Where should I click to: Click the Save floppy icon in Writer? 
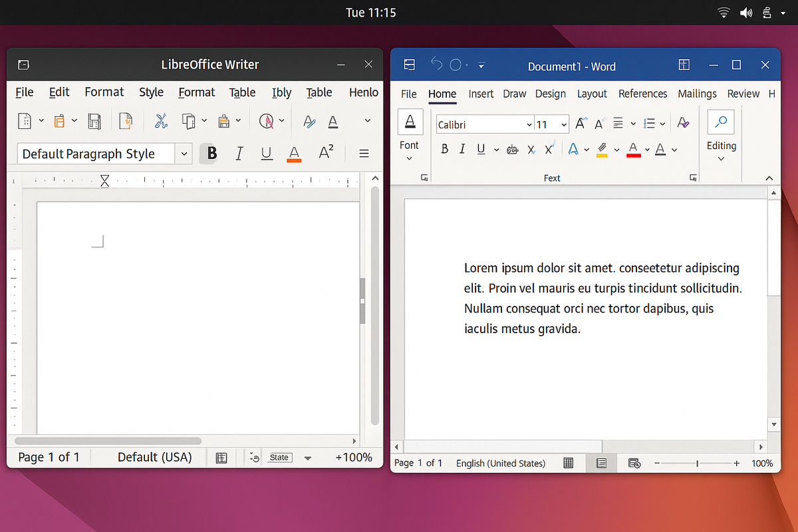[x=94, y=120]
